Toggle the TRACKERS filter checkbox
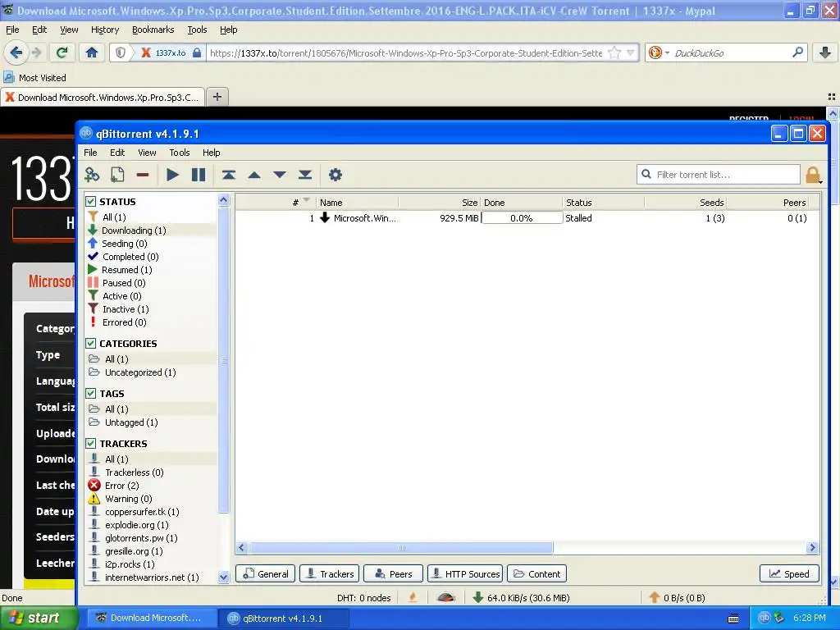 (x=91, y=444)
